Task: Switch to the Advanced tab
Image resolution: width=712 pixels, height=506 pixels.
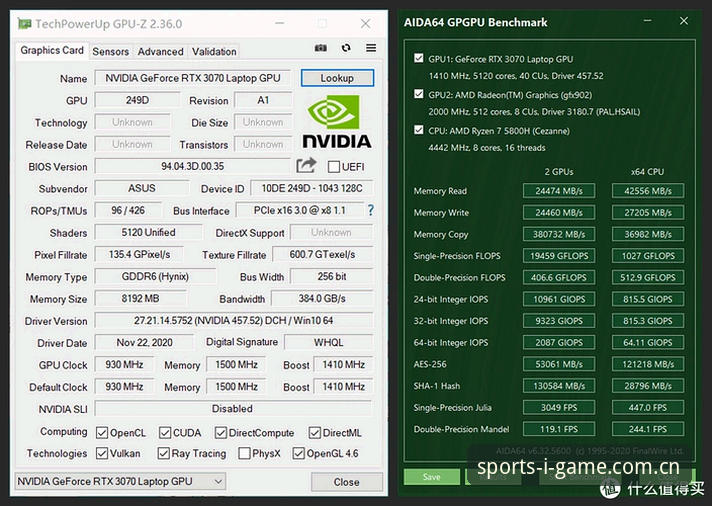Action: (x=160, y=51)
